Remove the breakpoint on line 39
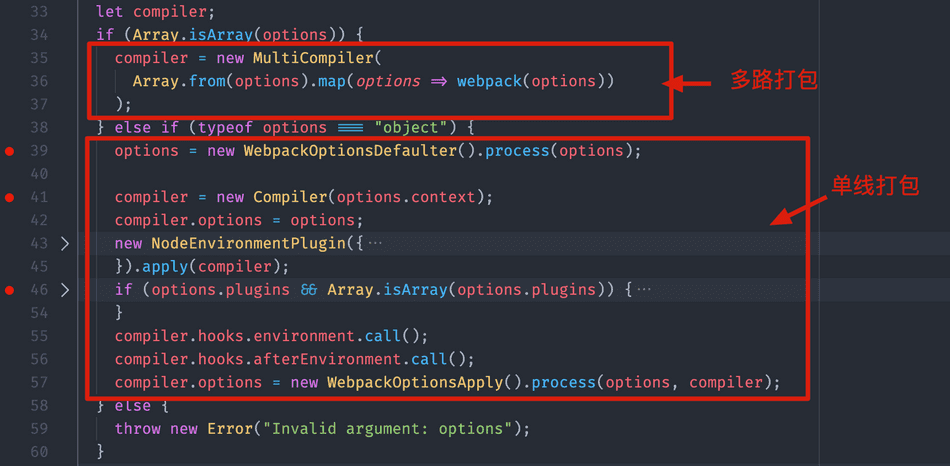 pyautogui.click(x=10, y=151)
